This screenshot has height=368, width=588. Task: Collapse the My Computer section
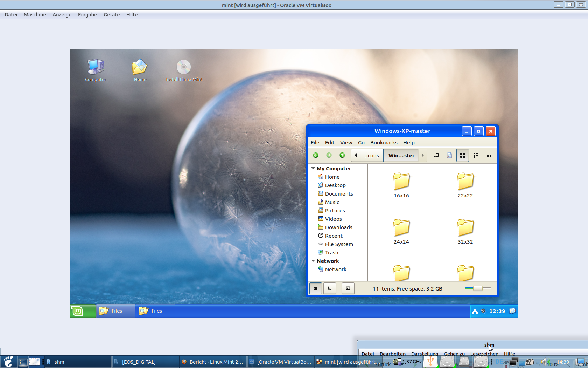pos(313,169)
